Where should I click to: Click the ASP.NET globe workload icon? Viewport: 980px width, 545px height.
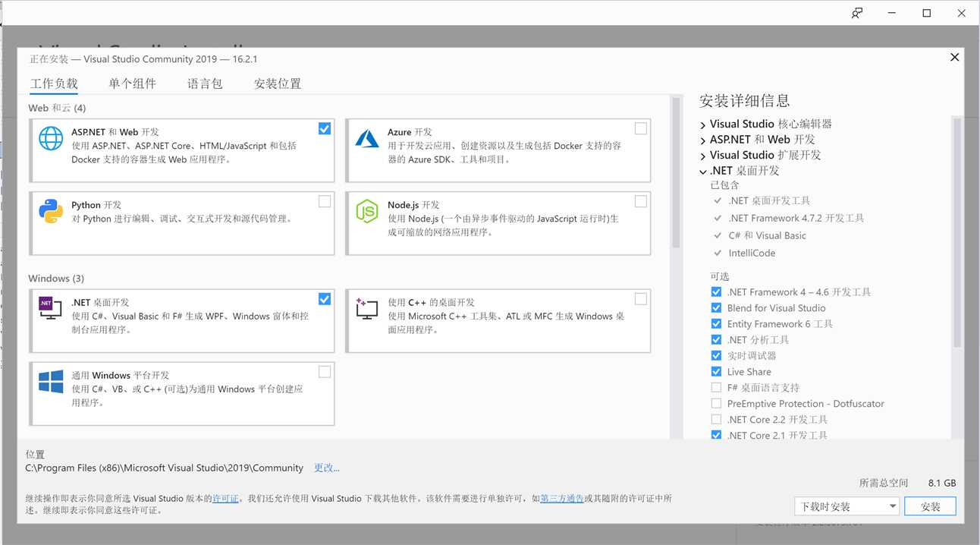(51, 138)
